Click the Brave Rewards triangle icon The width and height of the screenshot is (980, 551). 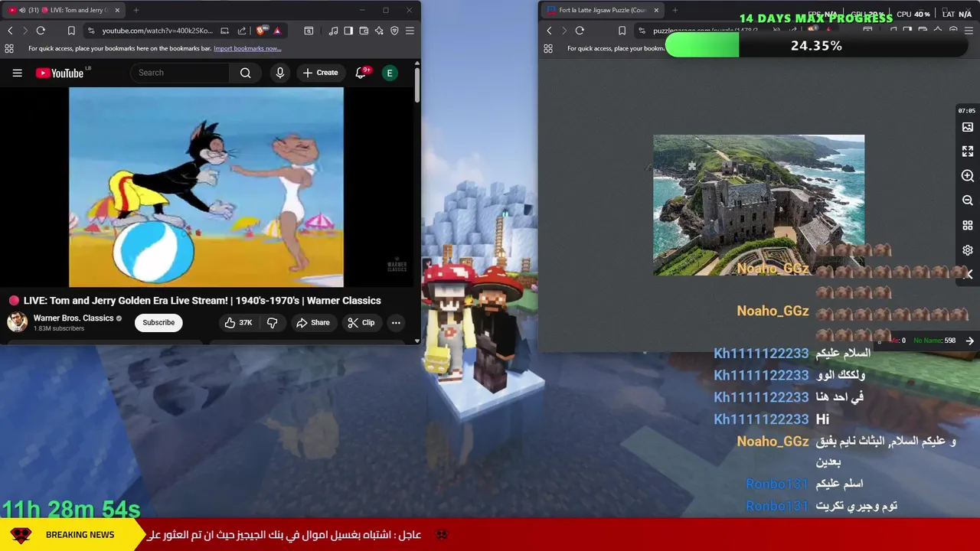pyautogui.click(x=277, y=31)
